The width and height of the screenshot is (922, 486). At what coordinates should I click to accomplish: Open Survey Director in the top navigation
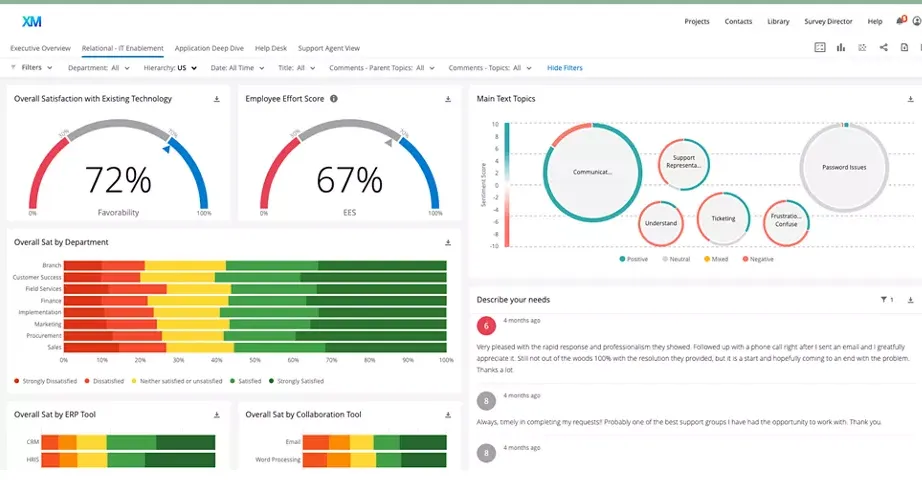tap(827, 21)
